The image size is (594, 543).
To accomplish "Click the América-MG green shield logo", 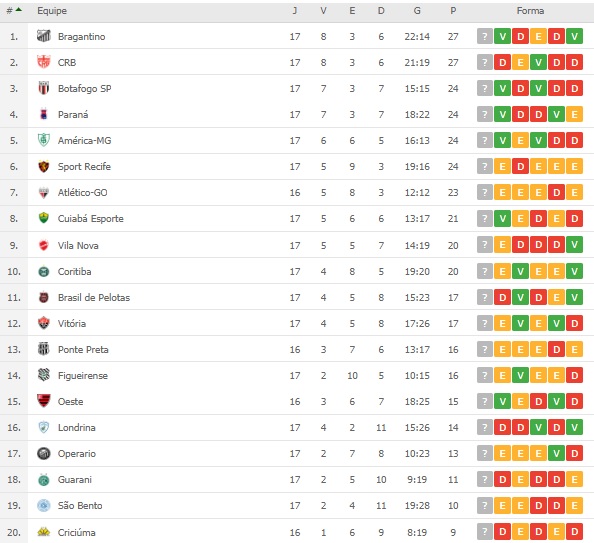I will pyautogui.click(x=44, y=140).
